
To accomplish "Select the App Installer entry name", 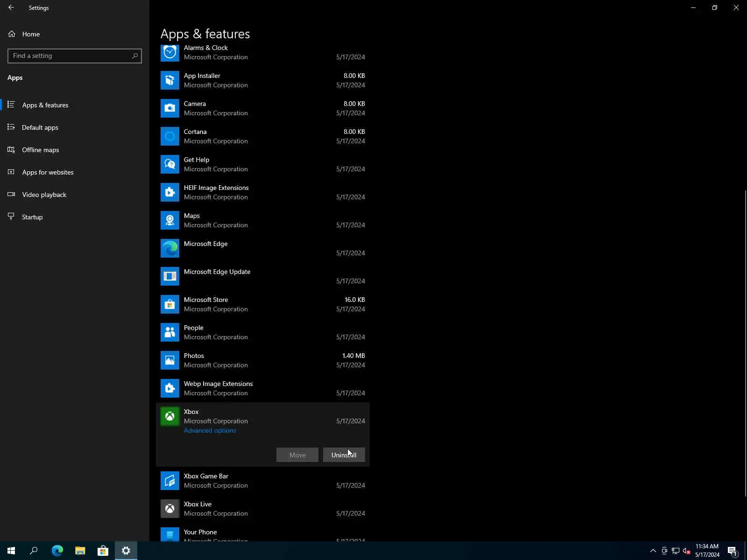I will [202, 76].
